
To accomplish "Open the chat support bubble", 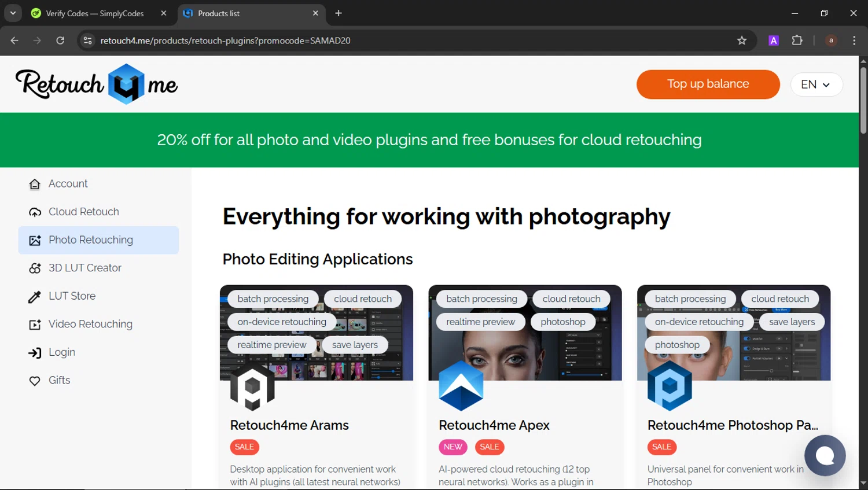I will click(825, 455).
